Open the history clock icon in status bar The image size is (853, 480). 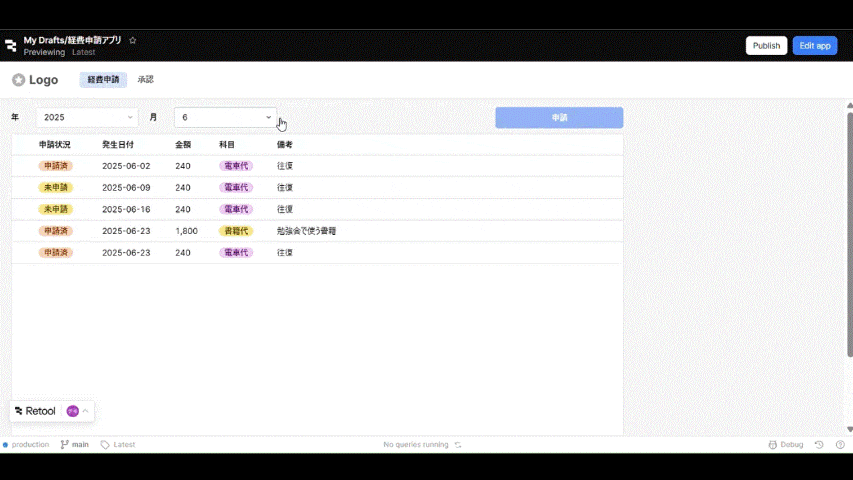point(819,445)
